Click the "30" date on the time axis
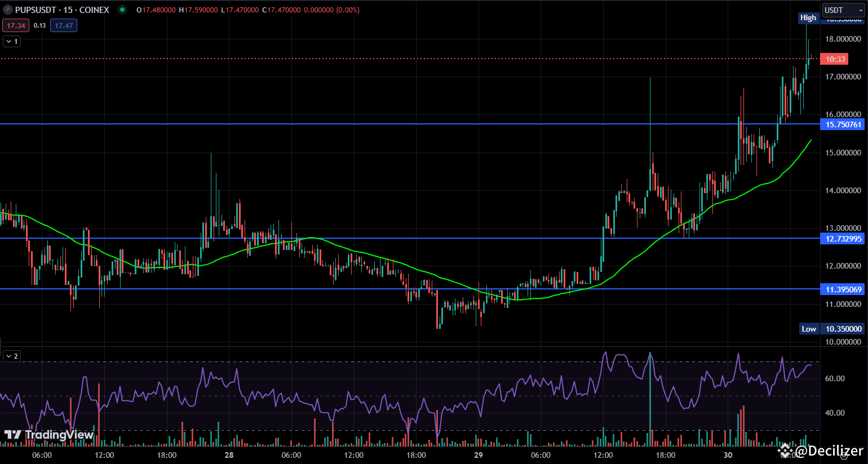 click(x=727, y=455)
